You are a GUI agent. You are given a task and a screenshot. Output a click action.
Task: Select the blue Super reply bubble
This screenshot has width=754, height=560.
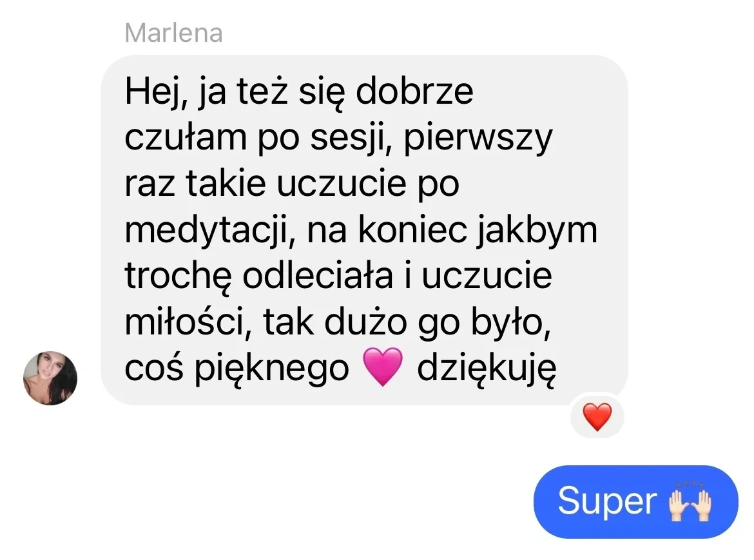pos(635,502)
